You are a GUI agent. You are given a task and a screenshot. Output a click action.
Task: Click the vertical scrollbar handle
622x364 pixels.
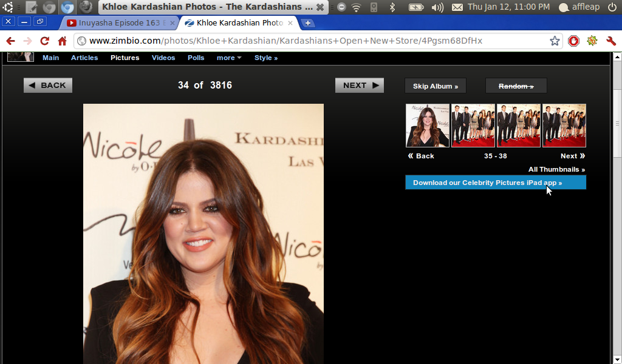[x=617, y=124]
